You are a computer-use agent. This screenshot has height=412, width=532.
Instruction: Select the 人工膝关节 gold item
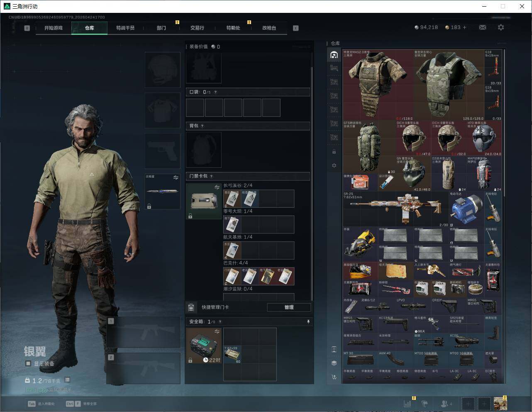tap(431, 271)
